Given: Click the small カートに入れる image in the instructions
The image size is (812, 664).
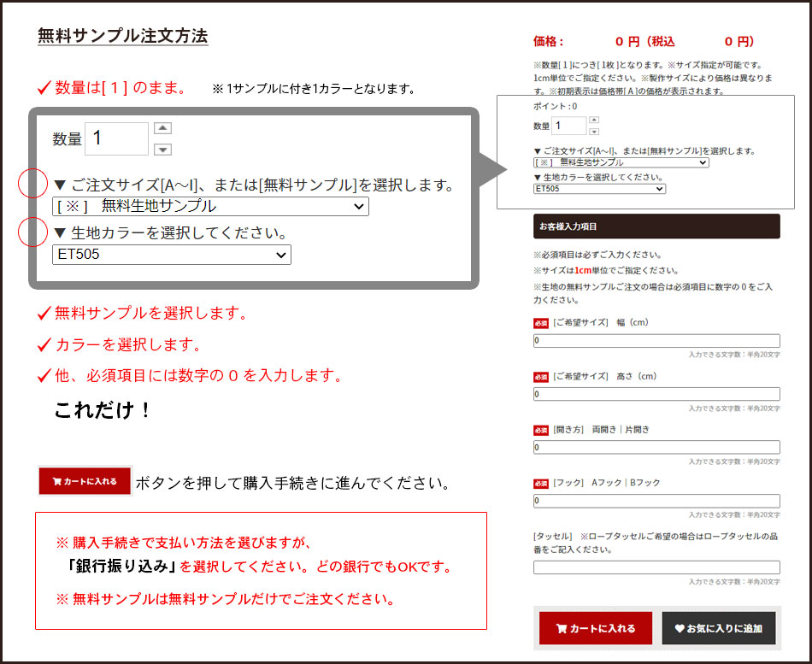Looking at the screenshot, I should pos(85,481).
